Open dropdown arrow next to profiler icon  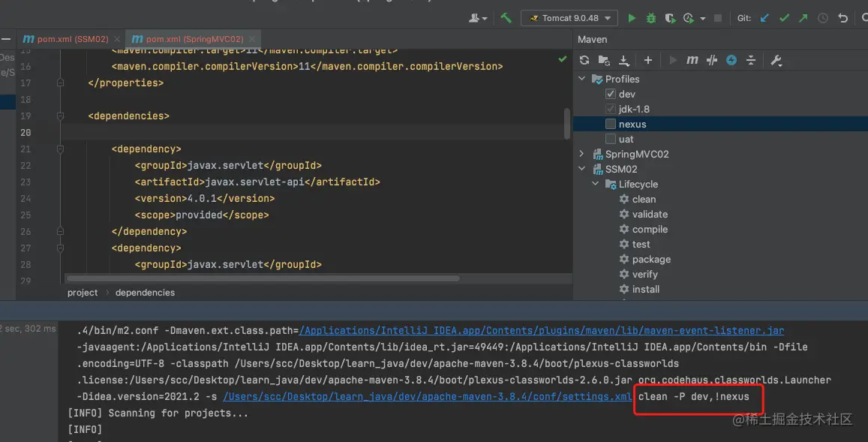(702, 18)
